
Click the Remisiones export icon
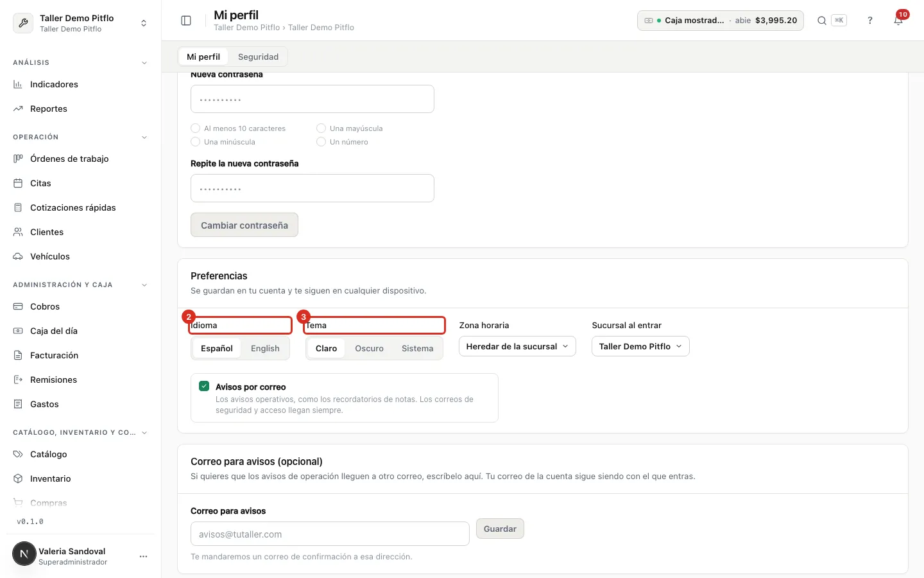coord(18,380)
